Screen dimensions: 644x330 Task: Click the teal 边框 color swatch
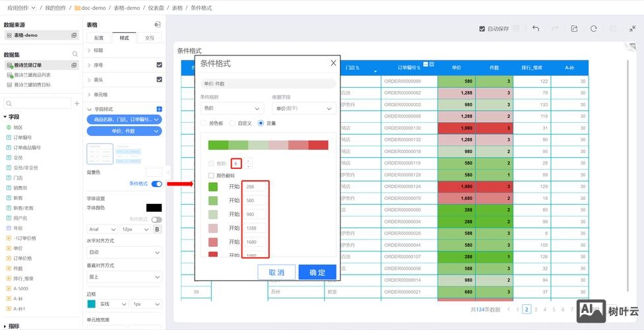(x=91, y=304)
